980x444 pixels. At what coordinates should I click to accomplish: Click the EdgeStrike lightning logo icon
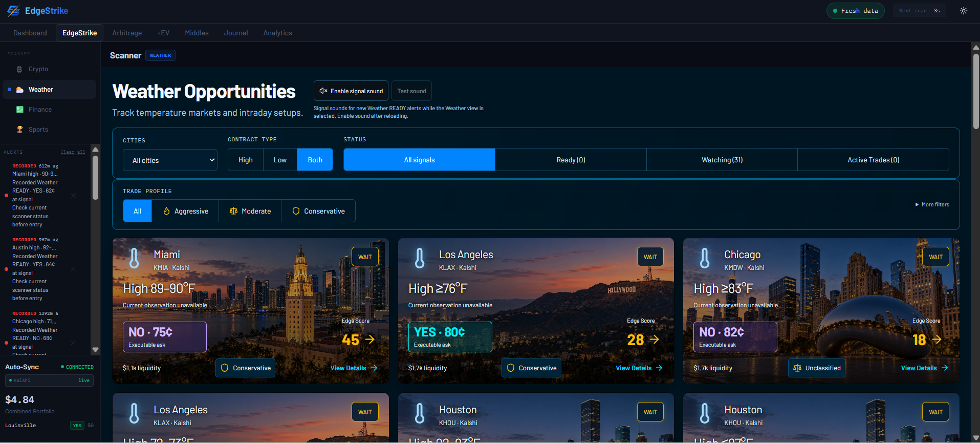pos(14,11)
